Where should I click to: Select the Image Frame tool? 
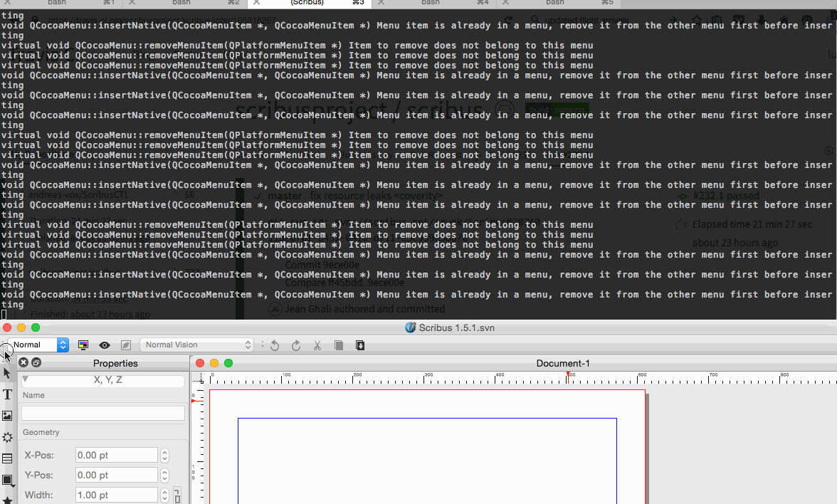(x=7, y=416)
